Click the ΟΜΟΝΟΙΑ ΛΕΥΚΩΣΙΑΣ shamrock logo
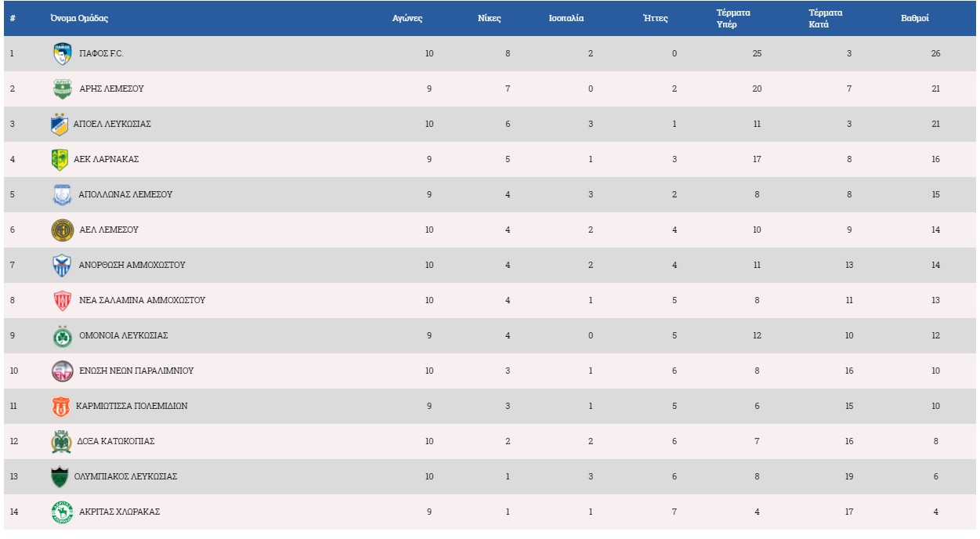 click(62, 335)
